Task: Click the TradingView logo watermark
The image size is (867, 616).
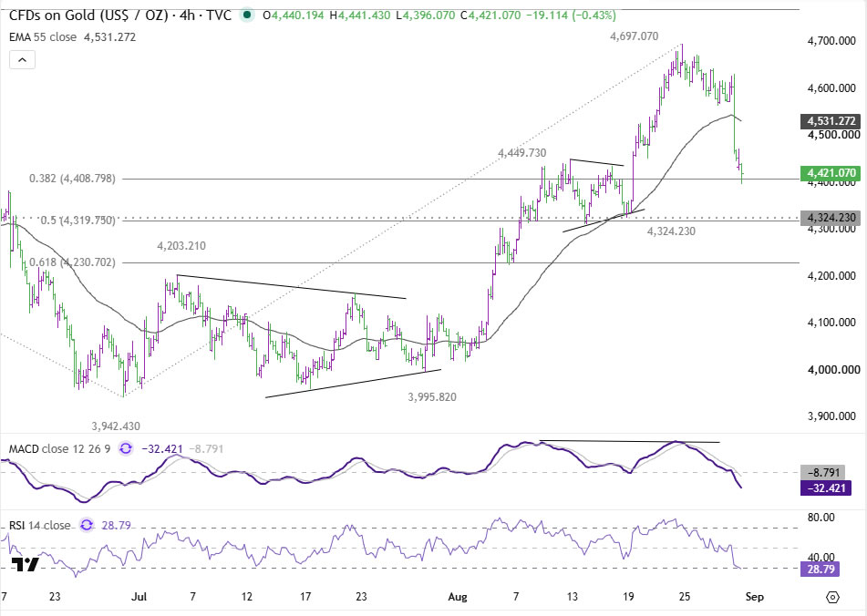Action: (x=26, y=564)
